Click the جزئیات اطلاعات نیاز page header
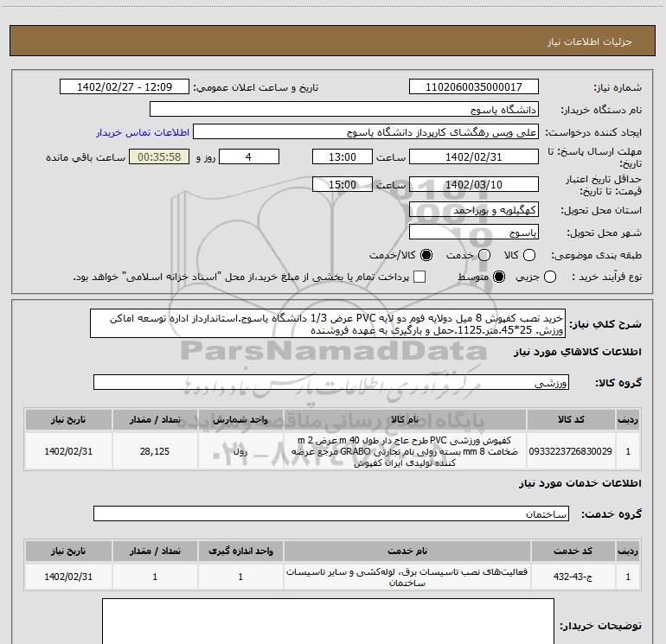This screenshot has height=644, width=666. 589,41
